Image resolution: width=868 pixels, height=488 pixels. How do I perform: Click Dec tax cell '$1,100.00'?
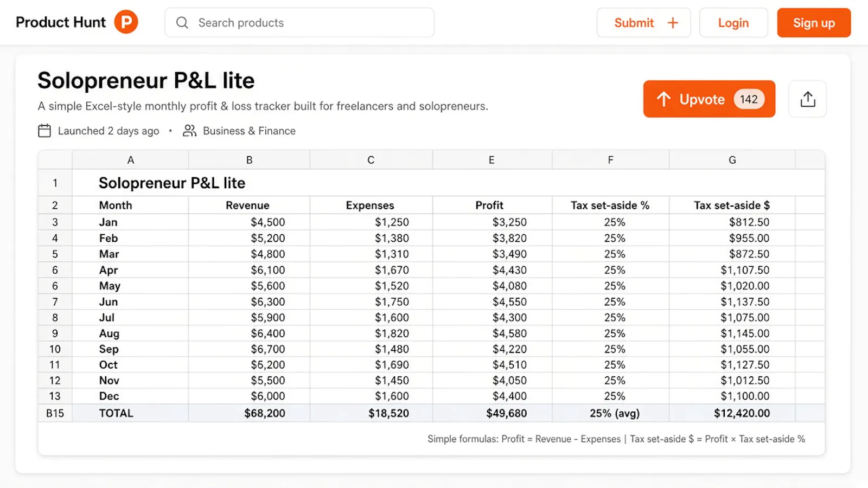[732, 396]
